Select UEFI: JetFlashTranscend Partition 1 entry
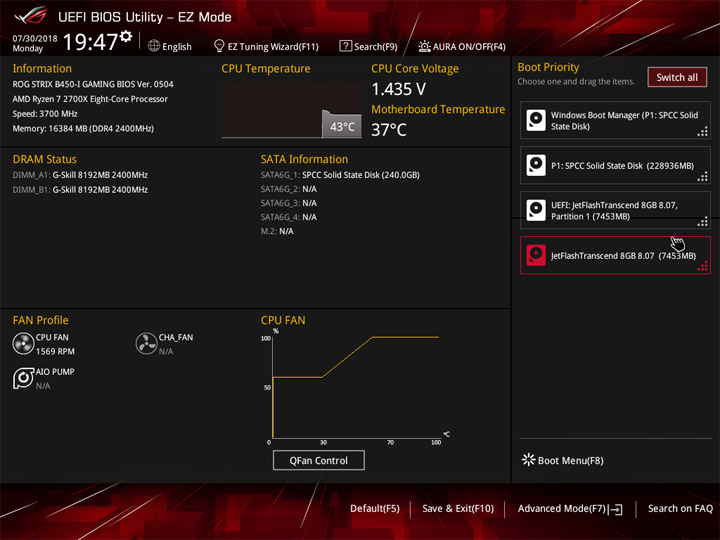This screenshot has height=540, width=720. click(x=615, y=210)
